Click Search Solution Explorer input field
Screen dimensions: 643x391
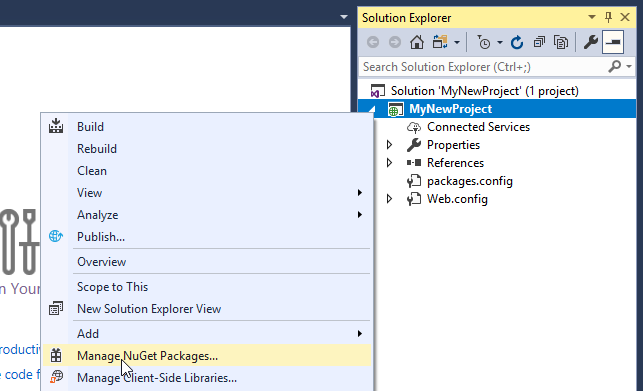(484, 66)
